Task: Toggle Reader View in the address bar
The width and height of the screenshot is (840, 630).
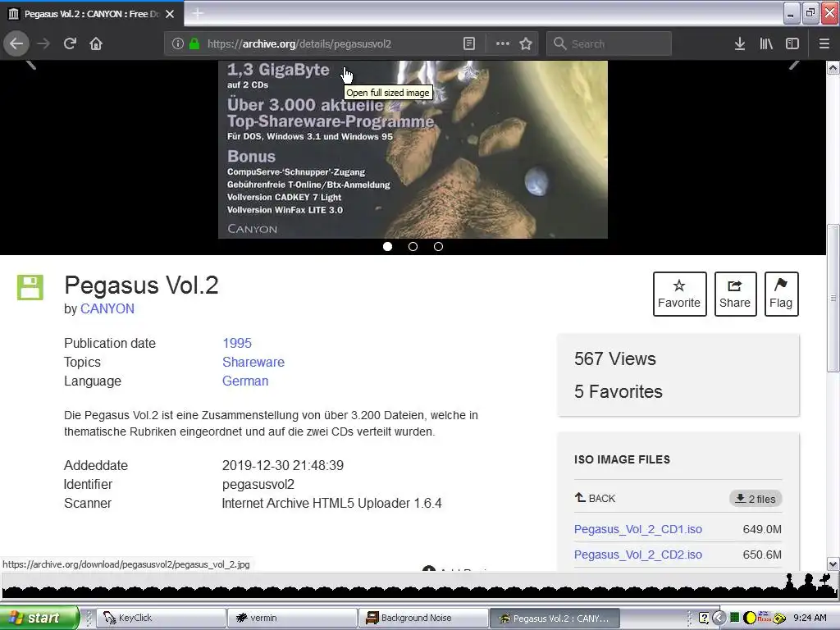Action: pyautogui.click(x=468, y=43)
